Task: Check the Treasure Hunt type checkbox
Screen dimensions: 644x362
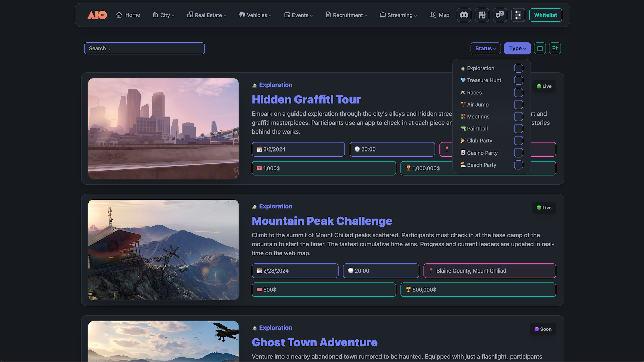Action: 518,80
